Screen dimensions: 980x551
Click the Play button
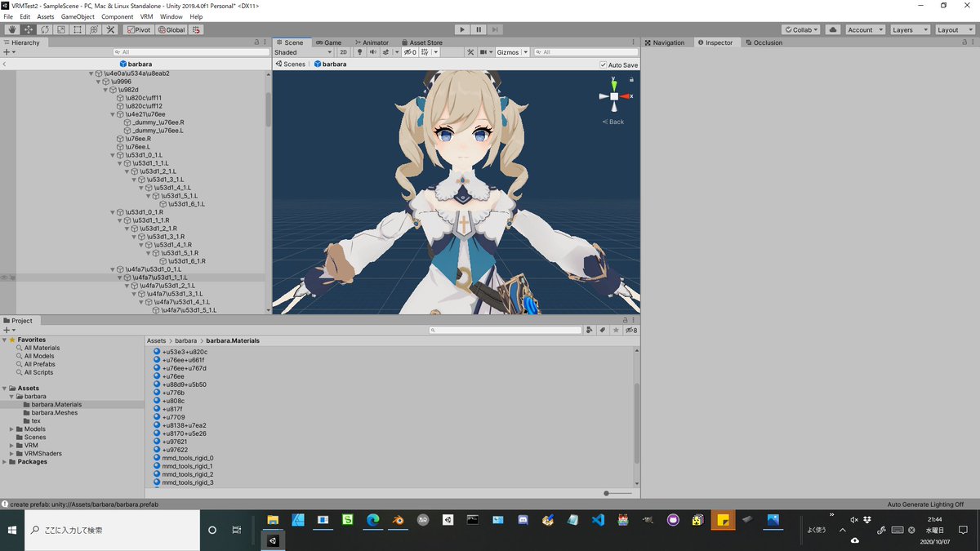coord(461,29)
